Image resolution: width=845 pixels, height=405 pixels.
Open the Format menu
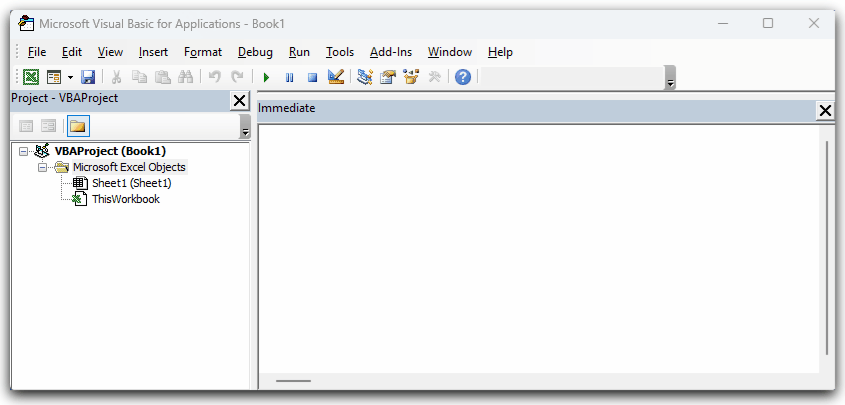(x=203, y=52)
